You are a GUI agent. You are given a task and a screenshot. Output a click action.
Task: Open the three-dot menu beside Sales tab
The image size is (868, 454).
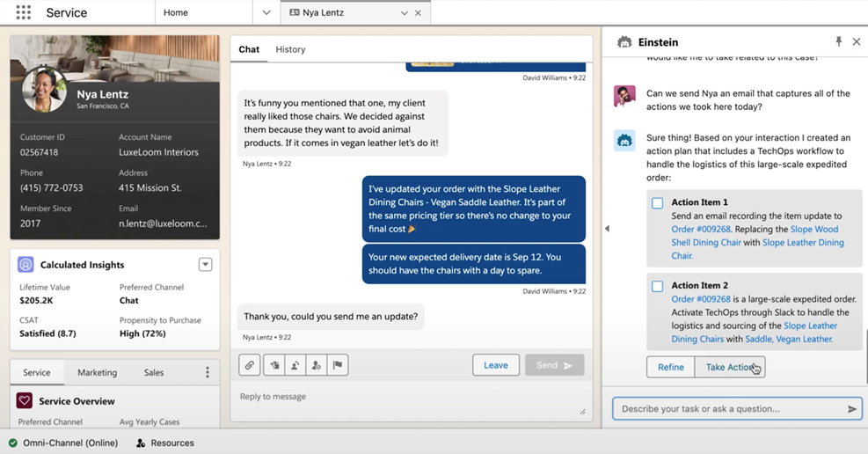coord(208,372)
